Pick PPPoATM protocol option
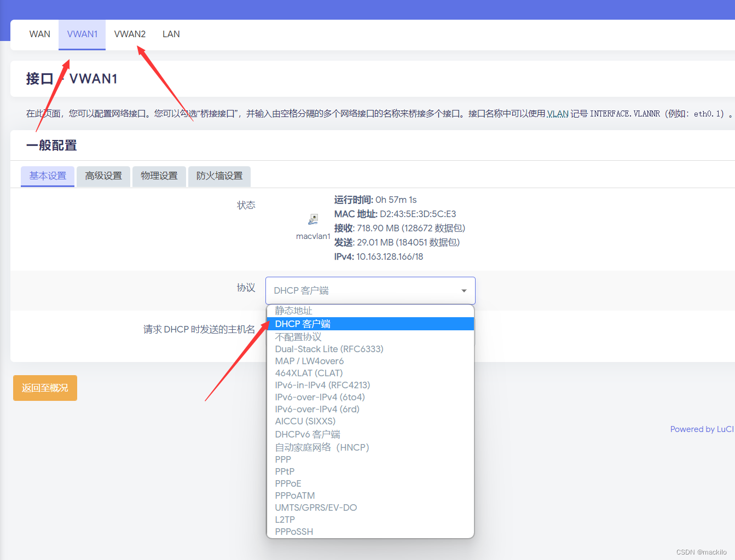Image resolution: width=735 pixels, height=560 pixels. coord(370,495)
